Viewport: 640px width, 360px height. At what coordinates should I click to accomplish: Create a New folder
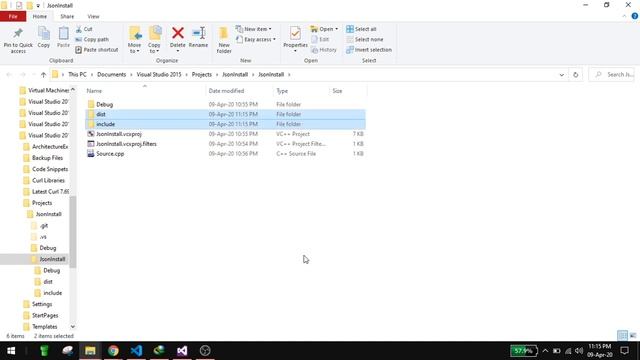point(224,40)
